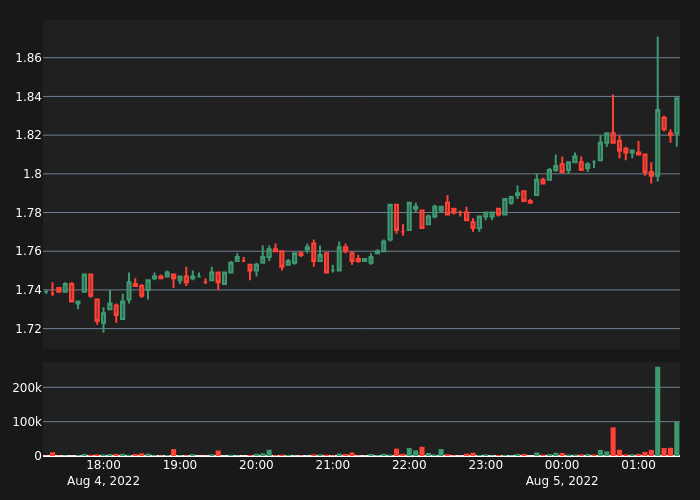Click the 22:00 time axis label

point(409,465)
